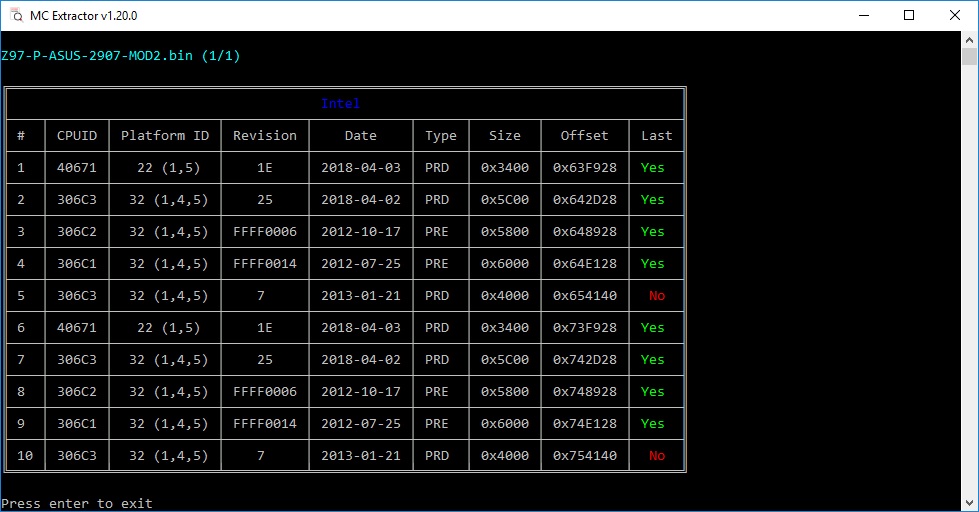Click revision FFFF0014 in row 9
The height and width of the screenshot is (512, 979).
pos(265,423)
